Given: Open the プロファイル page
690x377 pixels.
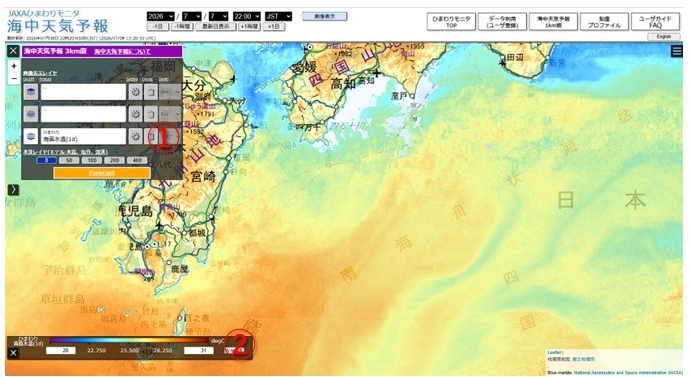Looking at the screenshot, I should tap(604, 22).
